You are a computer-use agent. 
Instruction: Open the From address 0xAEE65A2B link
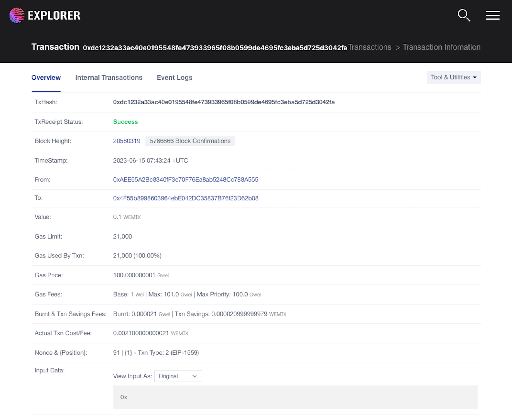[x=186, y=179]
